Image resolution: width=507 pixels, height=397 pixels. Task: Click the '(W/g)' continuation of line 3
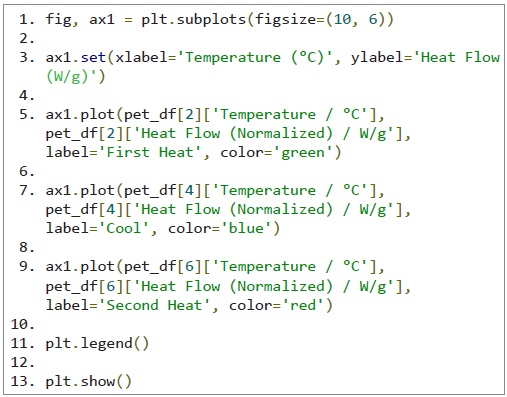[x=75, y=77]
